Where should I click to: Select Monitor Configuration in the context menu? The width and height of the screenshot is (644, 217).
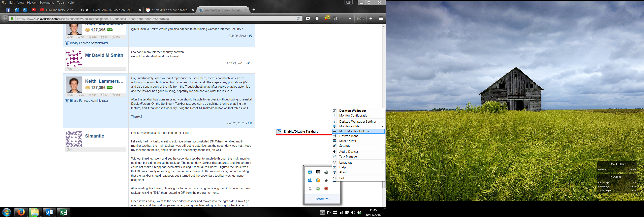(x=354, y=116)
